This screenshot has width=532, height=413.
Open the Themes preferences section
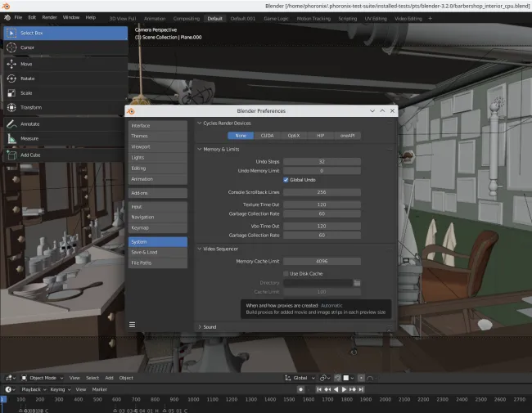(158, 136)
